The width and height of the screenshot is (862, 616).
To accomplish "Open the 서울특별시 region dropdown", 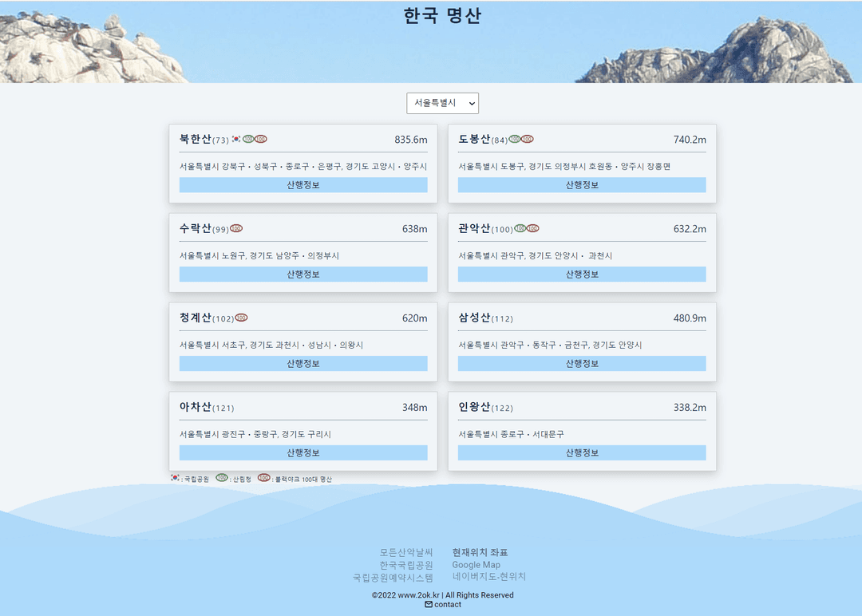I will pyautogui.click(x=442, y=103).
